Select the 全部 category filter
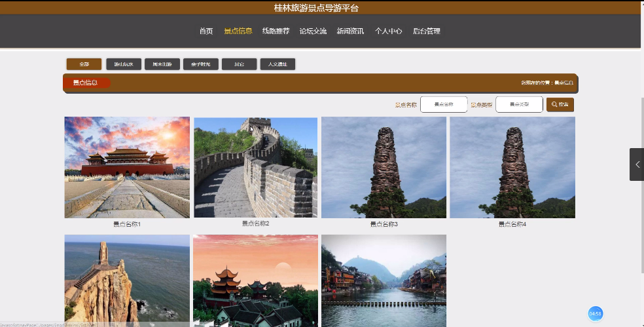Image resolution: width=644 pixels, height=327 pixels. pyautogui.click(x=84, y=64)
